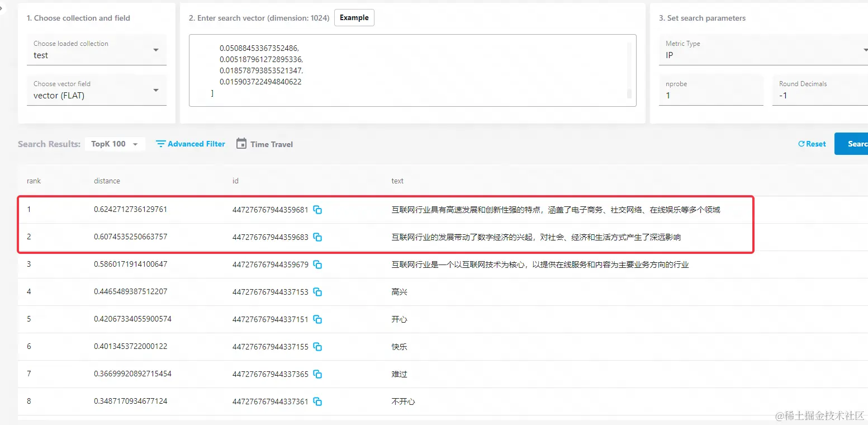Click id text 447276767944337153
Image resolution: width=868 pixels, height=425 pixels.
pyautogui.click(x=271, y=292)
